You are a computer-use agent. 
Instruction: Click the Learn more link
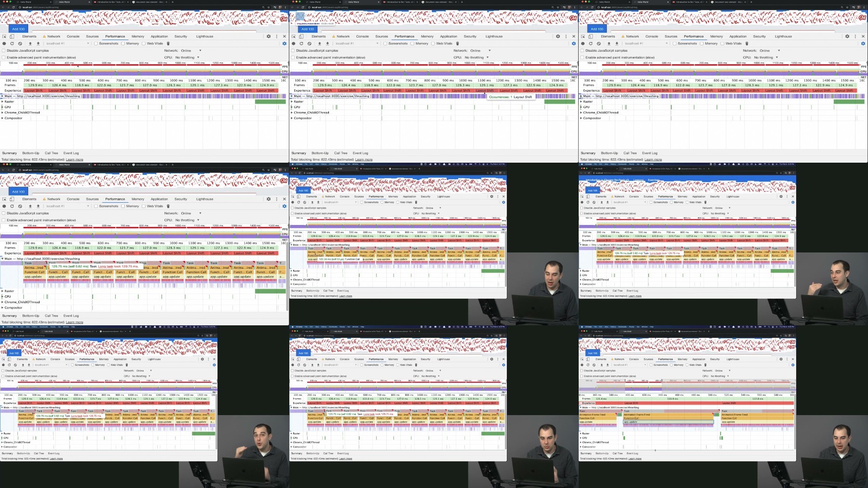(75, 159)
